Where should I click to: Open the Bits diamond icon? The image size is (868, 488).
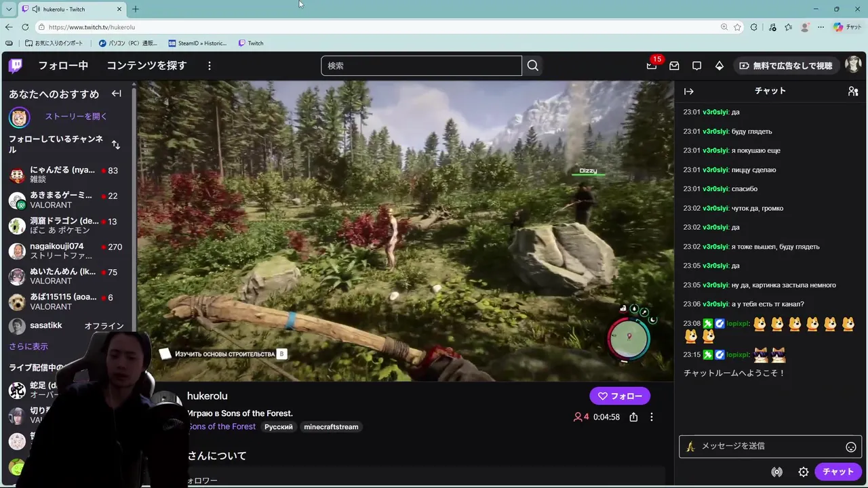(x=719, y=66)
